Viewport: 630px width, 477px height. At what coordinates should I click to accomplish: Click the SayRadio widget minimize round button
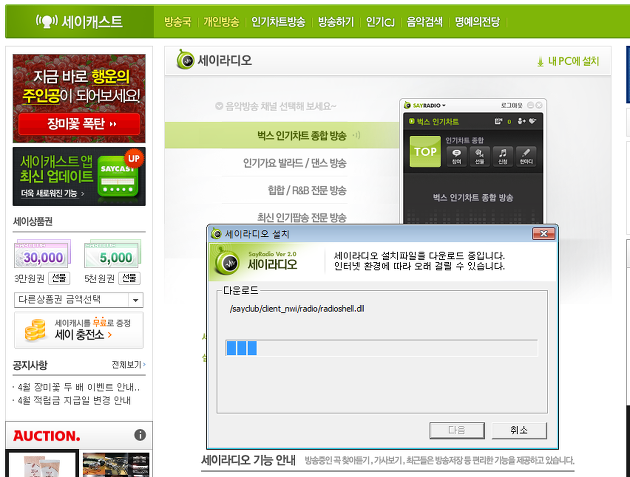click(x=530, y=105)
